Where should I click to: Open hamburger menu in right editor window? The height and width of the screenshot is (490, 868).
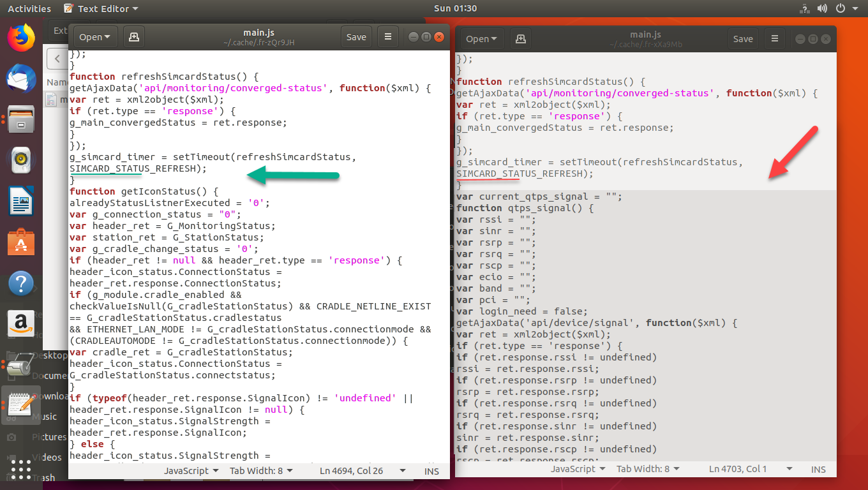(774, 39)
